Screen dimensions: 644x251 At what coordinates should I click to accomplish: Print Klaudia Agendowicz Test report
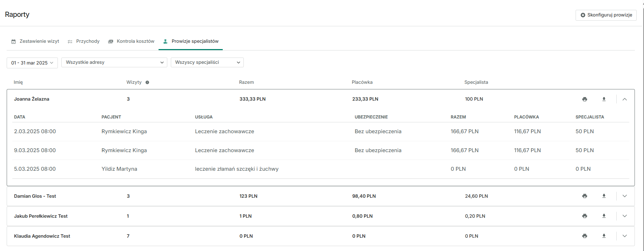pyautogui.click(x=584, y=236)
